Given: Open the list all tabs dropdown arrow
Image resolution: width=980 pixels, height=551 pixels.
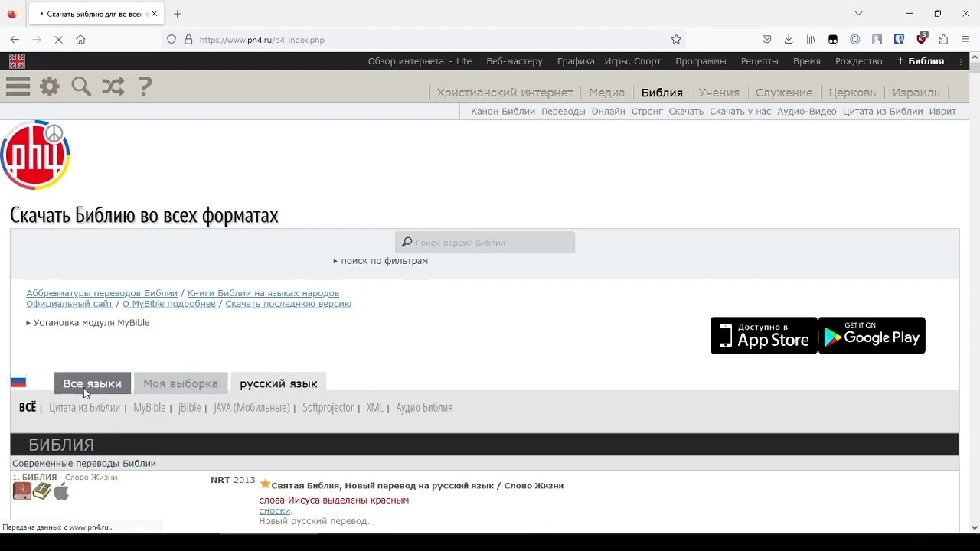Looking at the screenshot, I should pyautogui.click(x=858, y=14).
